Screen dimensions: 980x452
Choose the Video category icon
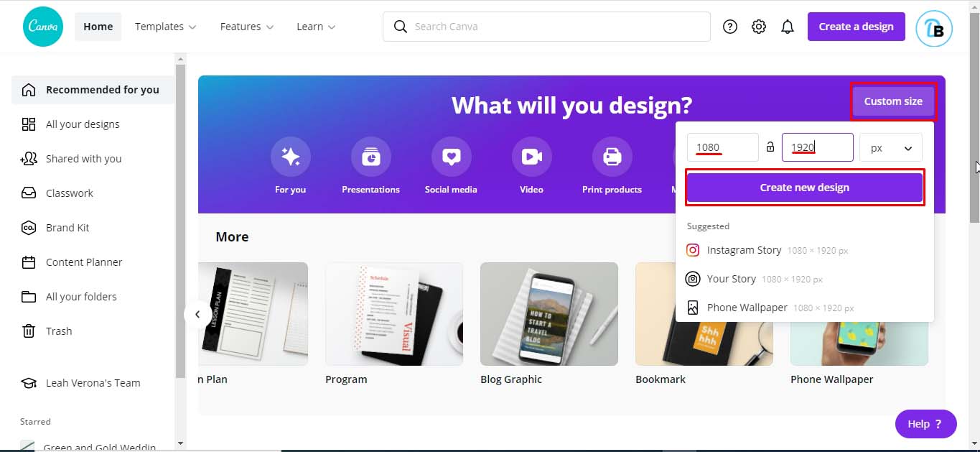pyautogui.click(x=532, y=157)
